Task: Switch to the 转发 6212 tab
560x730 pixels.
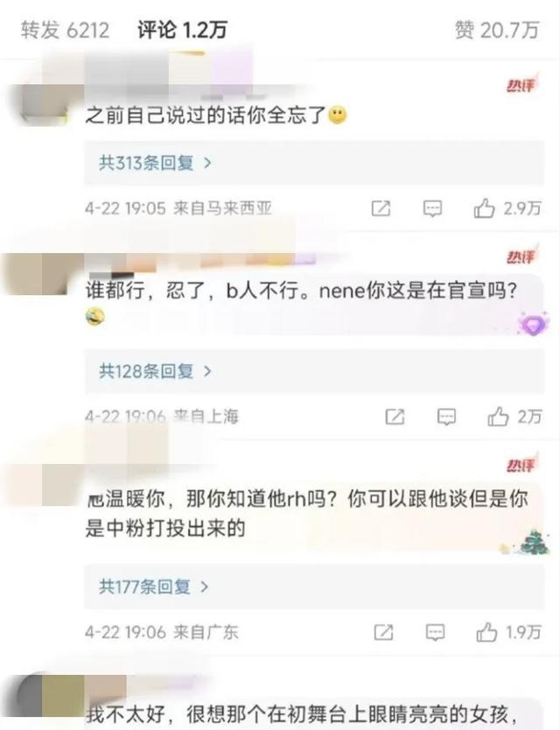Action: point(65,30)
